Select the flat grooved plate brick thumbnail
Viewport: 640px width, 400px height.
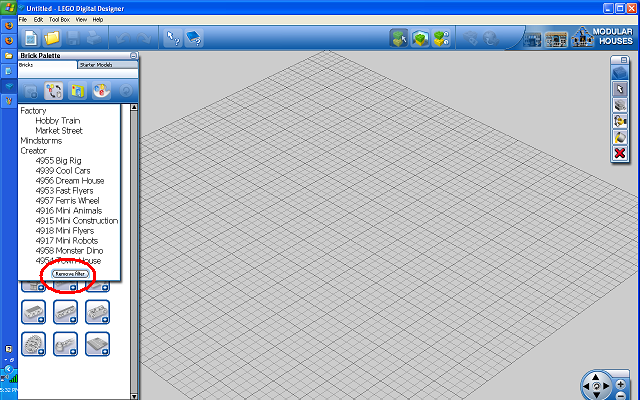click(x=98, y=344)
